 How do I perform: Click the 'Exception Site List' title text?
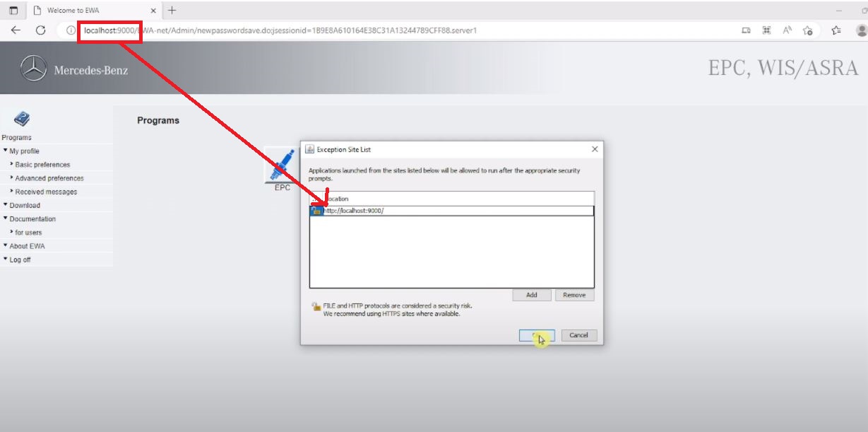tap(344, 149)
